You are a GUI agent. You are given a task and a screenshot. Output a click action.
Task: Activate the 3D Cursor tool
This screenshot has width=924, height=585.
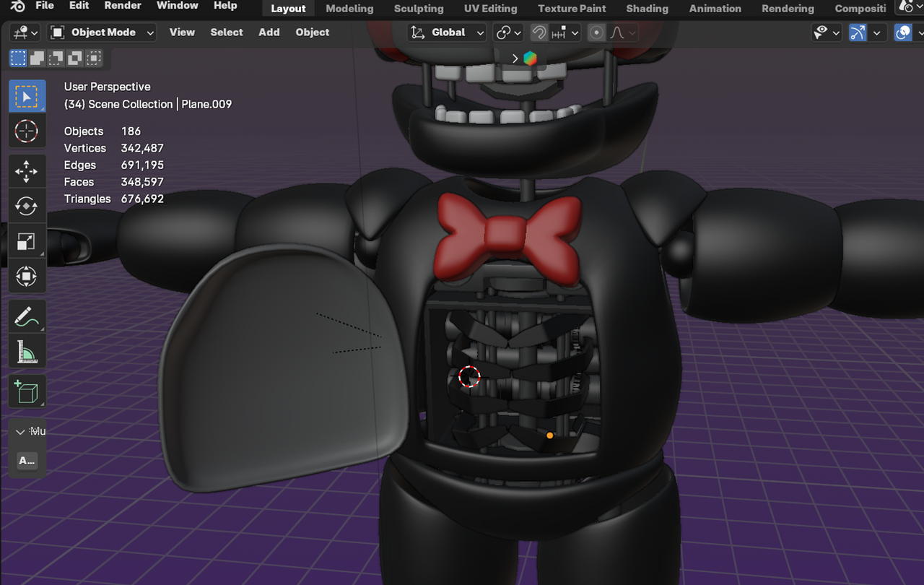tap(27, 131)
